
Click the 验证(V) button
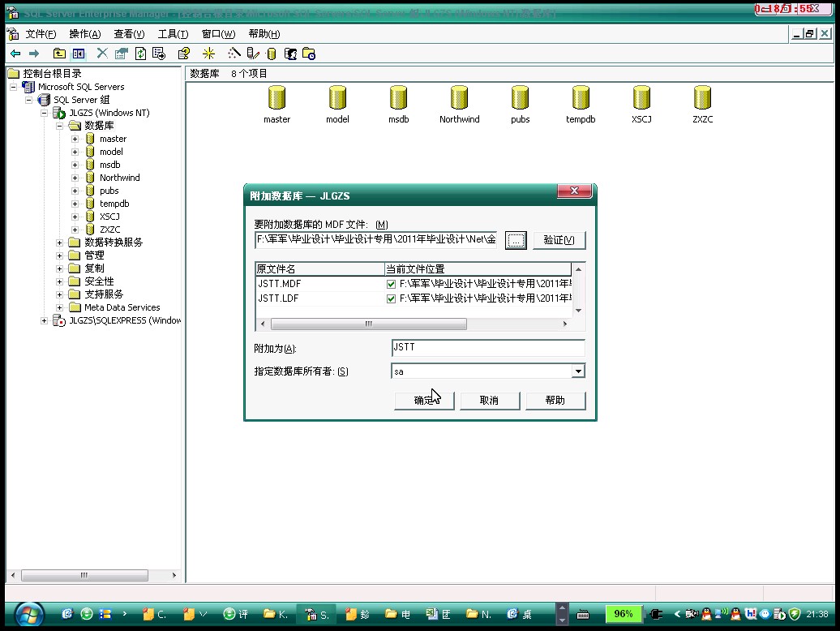click(559, 240)
